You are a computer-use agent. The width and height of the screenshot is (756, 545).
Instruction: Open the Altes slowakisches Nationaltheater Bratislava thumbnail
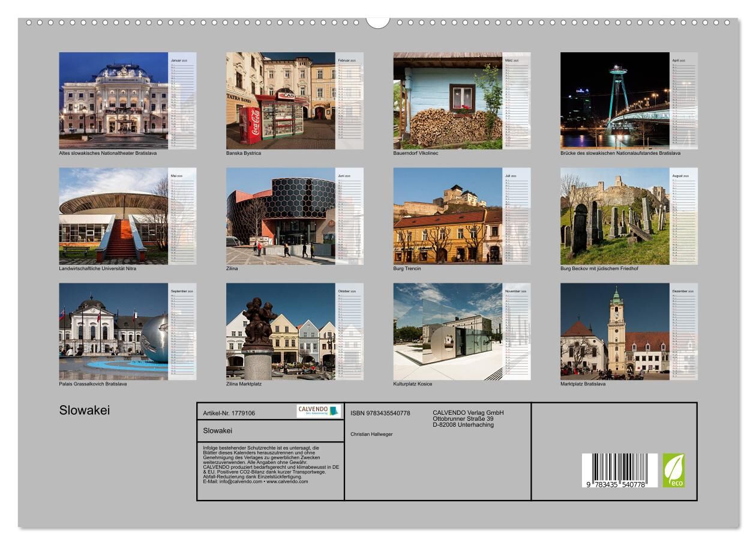(113, 100)
